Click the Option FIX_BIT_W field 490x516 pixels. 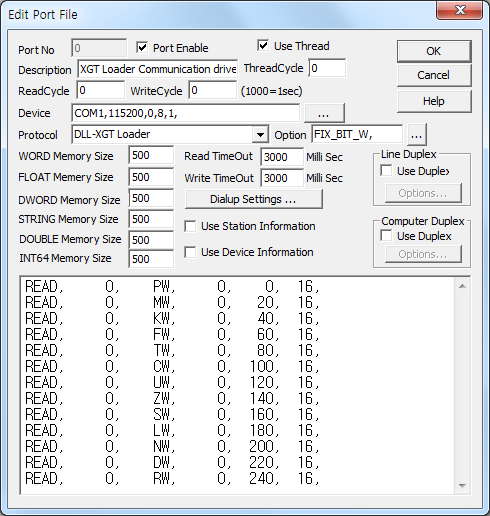[x=357, y=134]
